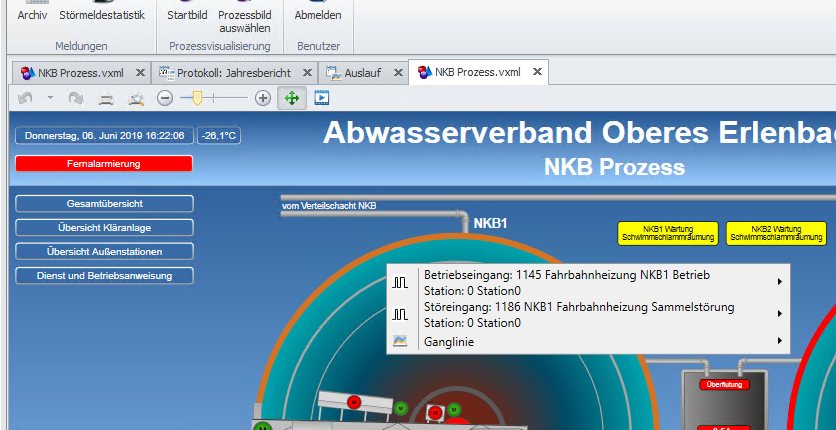Toggle the green four-arrow pan tool
Image resolution: width=836 pixels, height=430 pixels.
coord(292,98)
